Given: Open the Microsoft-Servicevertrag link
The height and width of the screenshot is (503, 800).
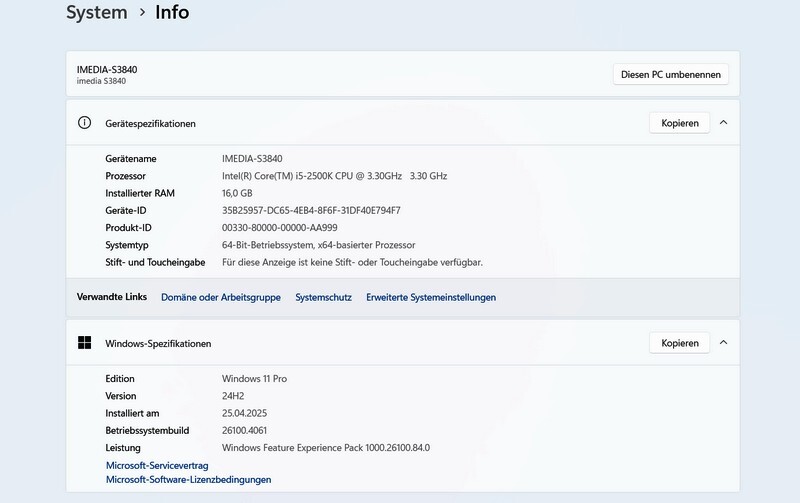Looking at the screenshot, I should coord(157,465).
